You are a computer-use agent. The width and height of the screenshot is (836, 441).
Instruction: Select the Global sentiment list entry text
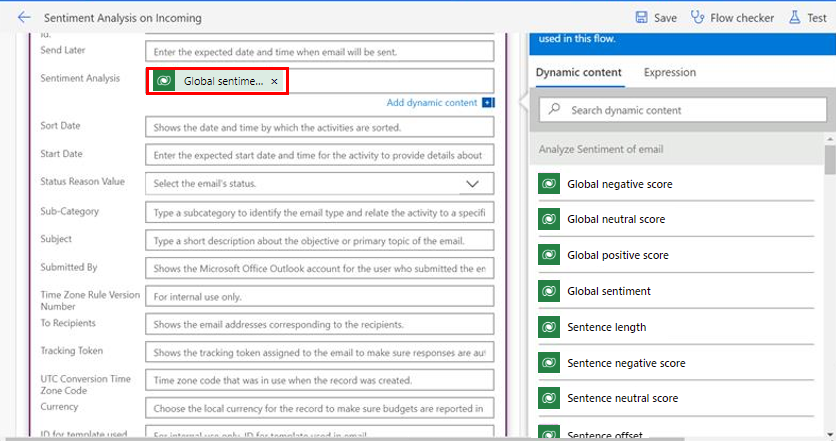[x=609, y=291]
